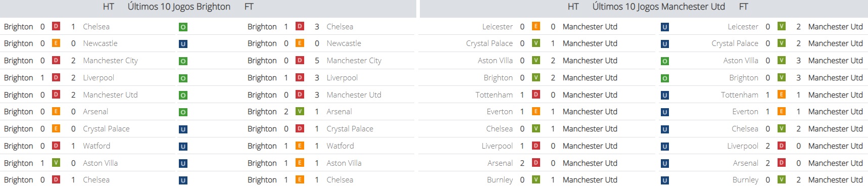Click 'Últimos 10 Jogos Brighton' header title
The height and width of the screenshot is (187, 868).
(x=179, y=7)
